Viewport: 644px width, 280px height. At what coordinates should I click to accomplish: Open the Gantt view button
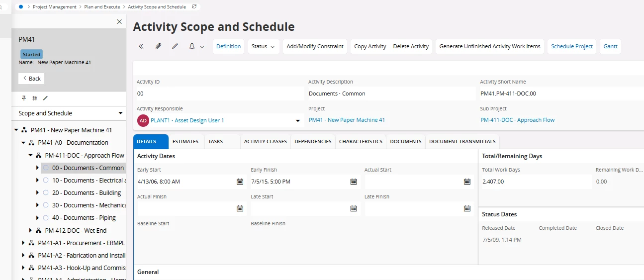point(611,46)
